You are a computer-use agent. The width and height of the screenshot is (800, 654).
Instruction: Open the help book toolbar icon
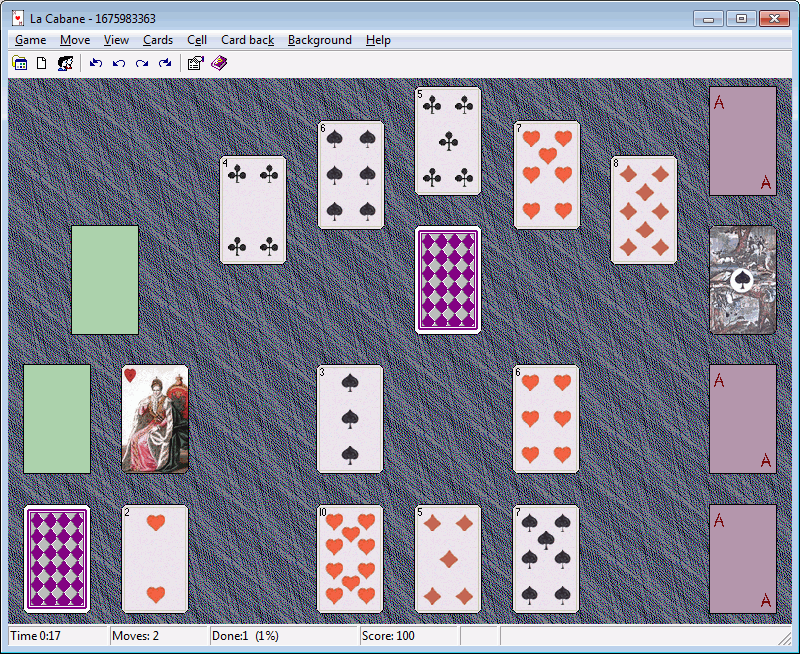[x=219, y=63]
